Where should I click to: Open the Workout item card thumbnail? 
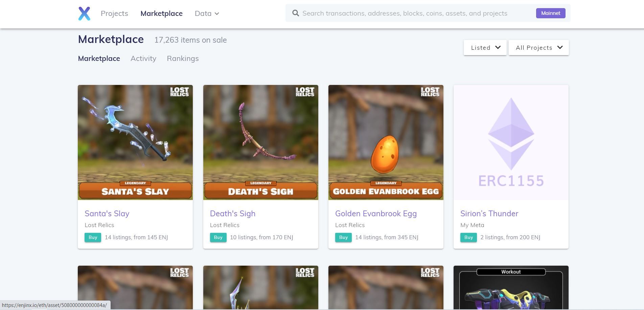click(511, 287)
